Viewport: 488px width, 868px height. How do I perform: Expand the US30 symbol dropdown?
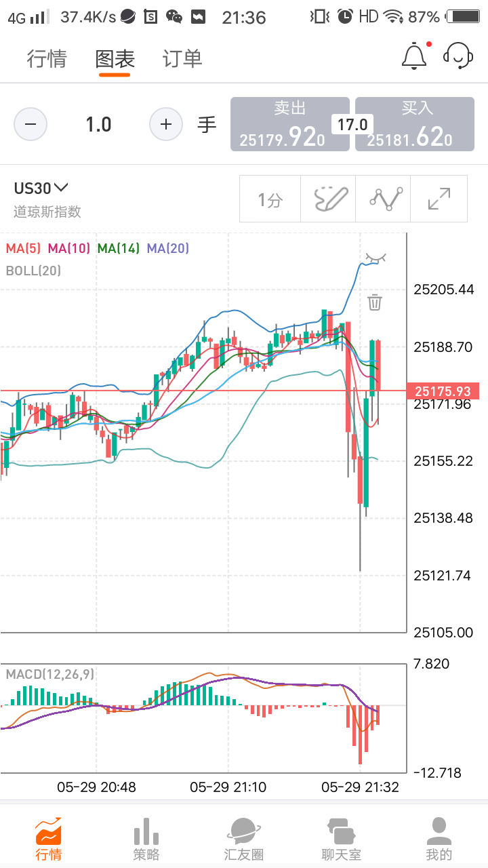tap(42, 189)
